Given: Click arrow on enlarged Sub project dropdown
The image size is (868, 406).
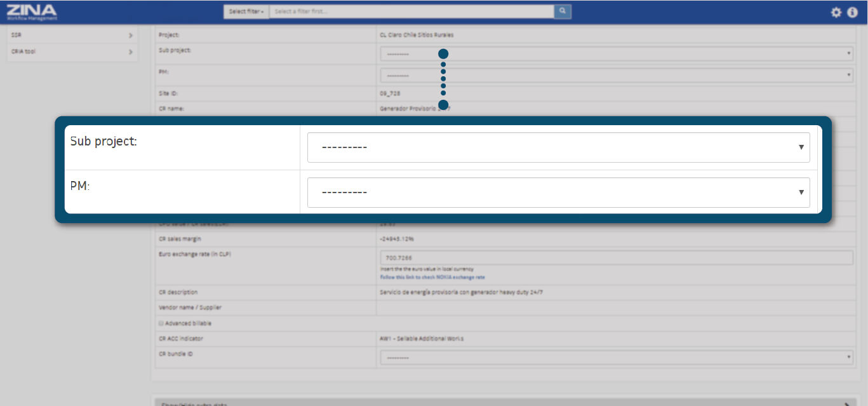Looking at the screenshot, I should pyautogui.click(x=801, y=147).
